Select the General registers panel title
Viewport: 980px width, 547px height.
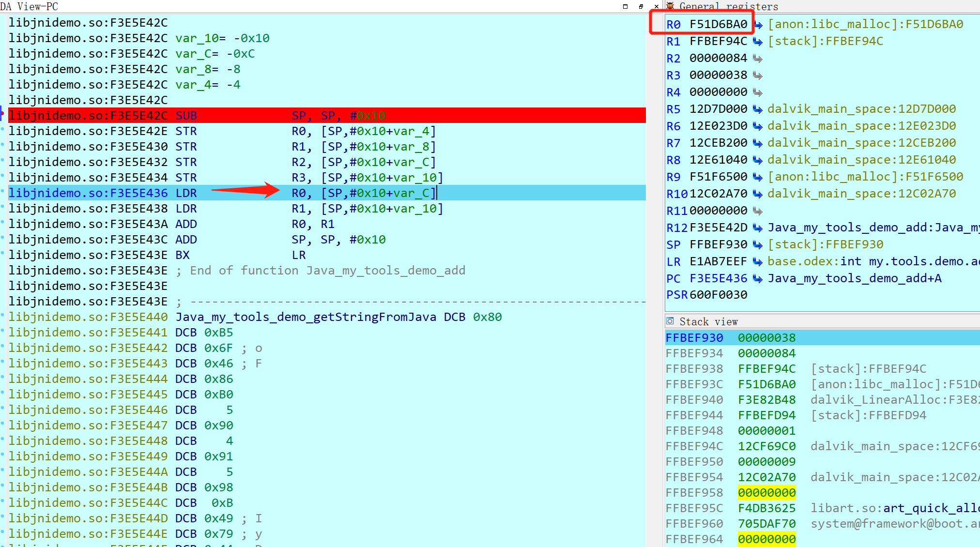(728, 6)
